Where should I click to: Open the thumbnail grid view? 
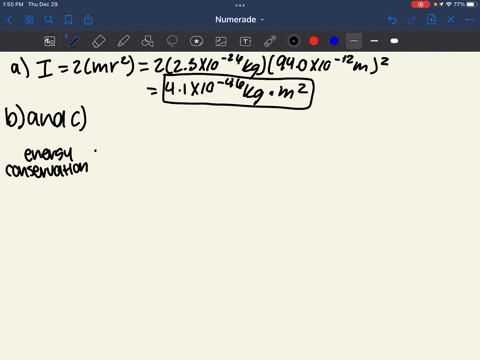(29, 20)
